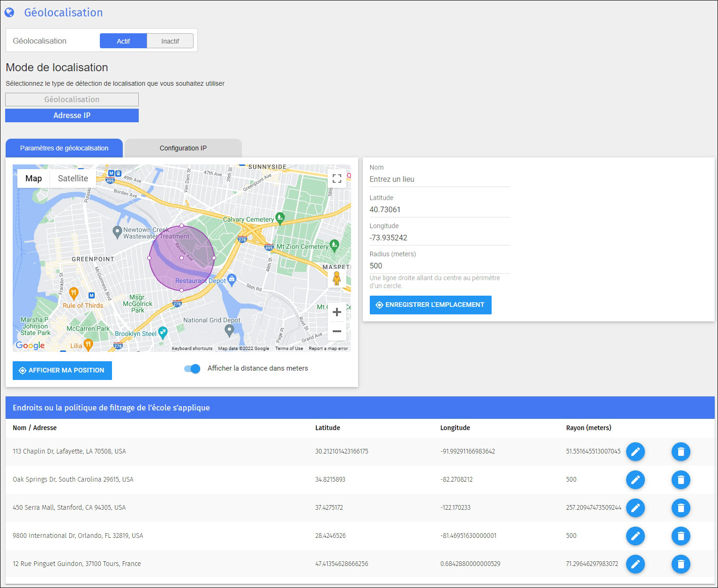Delete the 113 Chaplin Dr location
The height and width of the screenshot is (588, 718).
pyautogui.click(x=681, y=452)
